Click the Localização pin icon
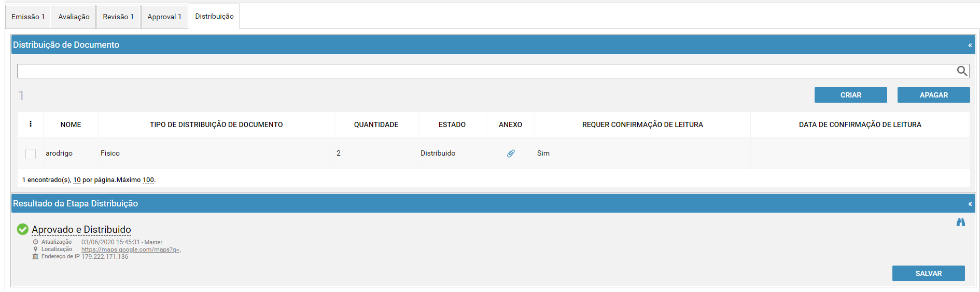The height and width of the screenshot is (292, 980). coord(35,249)
